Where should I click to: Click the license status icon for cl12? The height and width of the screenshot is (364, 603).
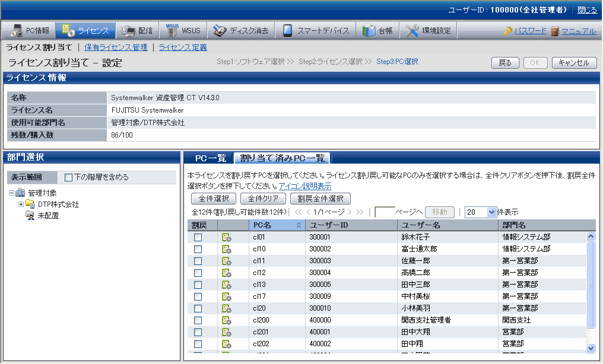(227, 273)
